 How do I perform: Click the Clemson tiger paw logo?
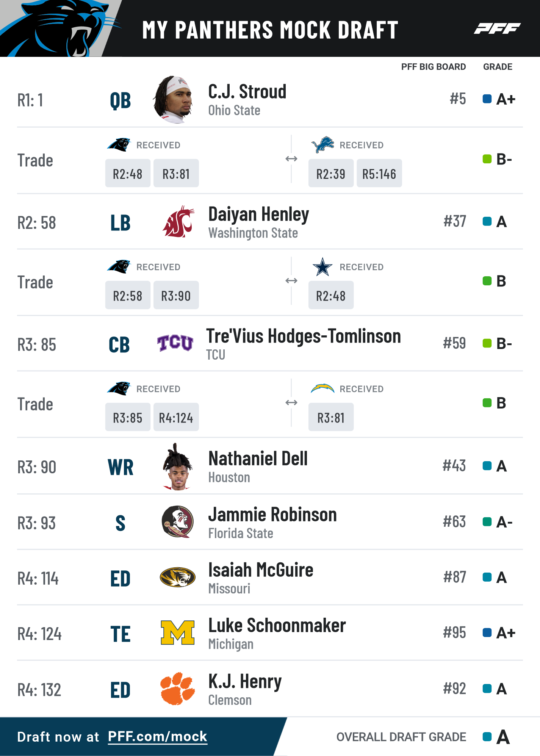coord(177,689)
